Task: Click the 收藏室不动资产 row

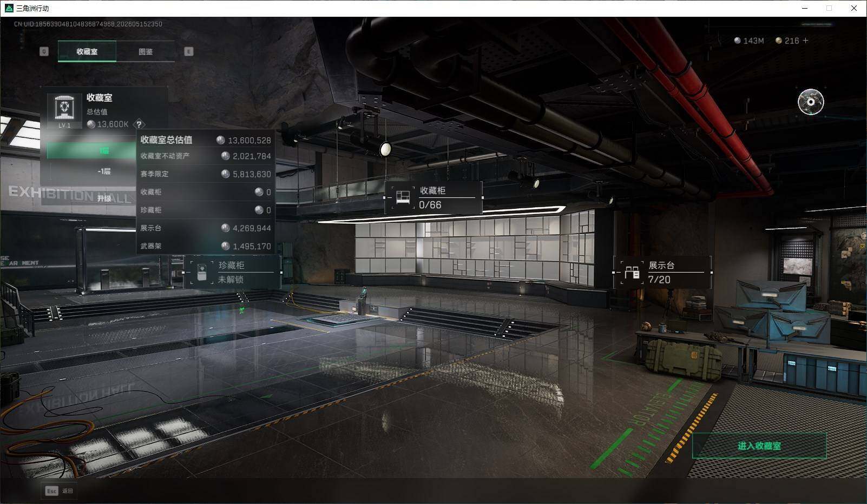Action: [206, 156]
